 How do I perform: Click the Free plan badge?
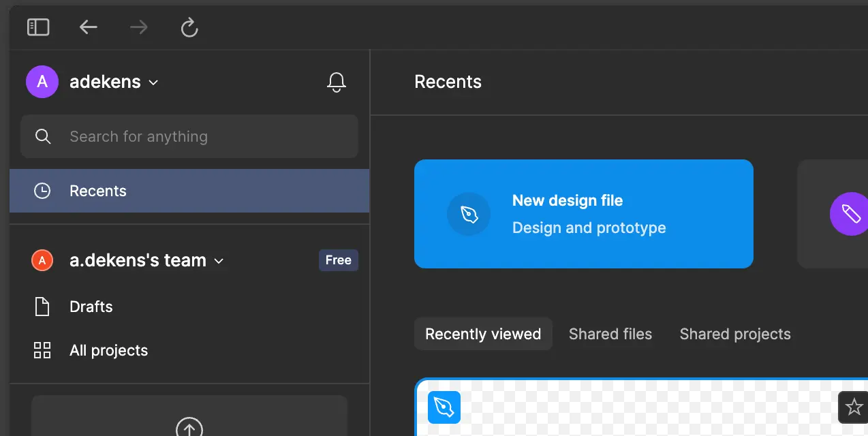click(338, 260)
